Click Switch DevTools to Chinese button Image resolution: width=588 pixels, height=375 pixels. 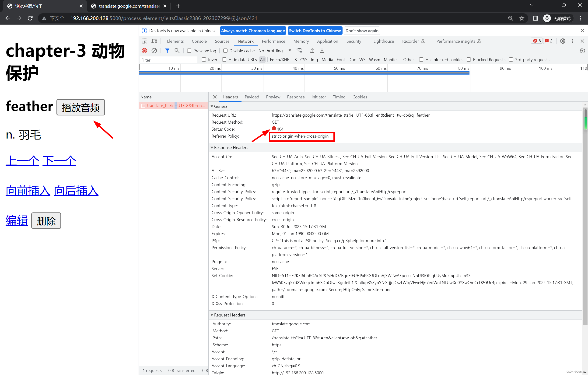pos(315,31)
